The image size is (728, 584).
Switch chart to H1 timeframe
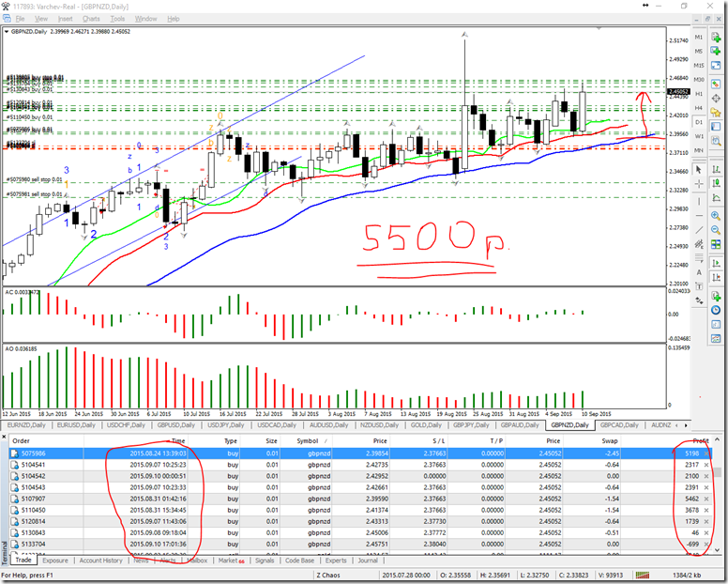(699, 94)
